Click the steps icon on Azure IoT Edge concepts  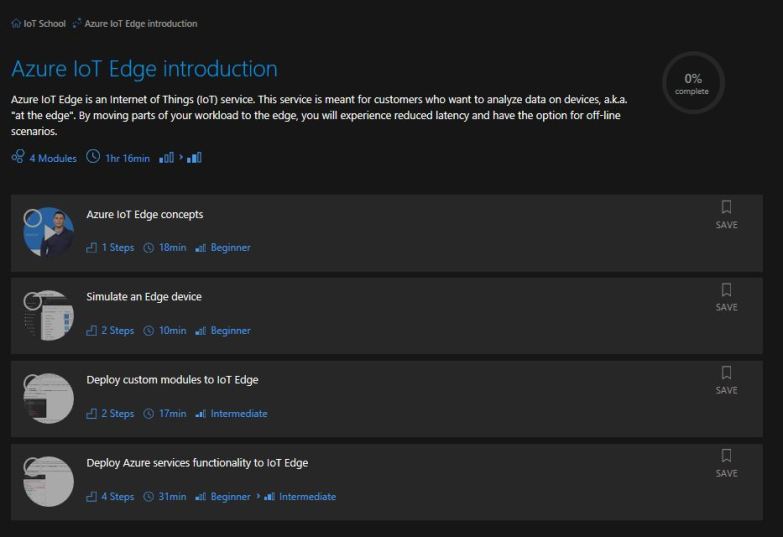[91, 248]
